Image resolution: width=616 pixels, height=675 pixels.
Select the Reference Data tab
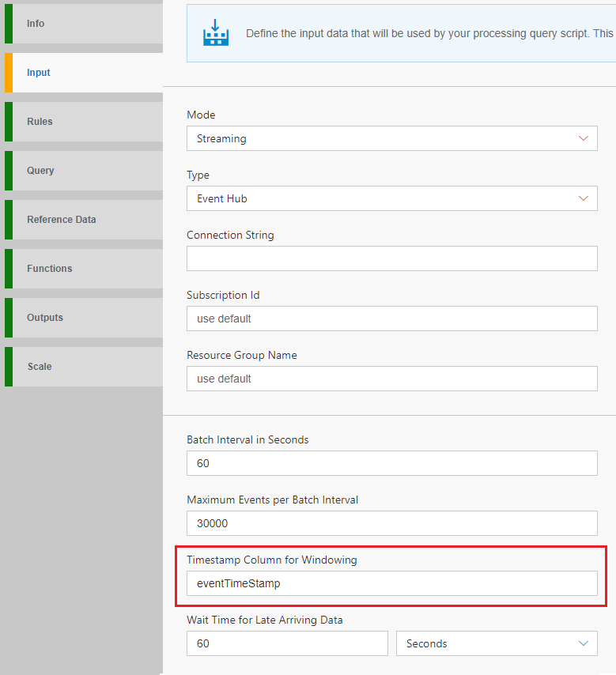(83, 220)
